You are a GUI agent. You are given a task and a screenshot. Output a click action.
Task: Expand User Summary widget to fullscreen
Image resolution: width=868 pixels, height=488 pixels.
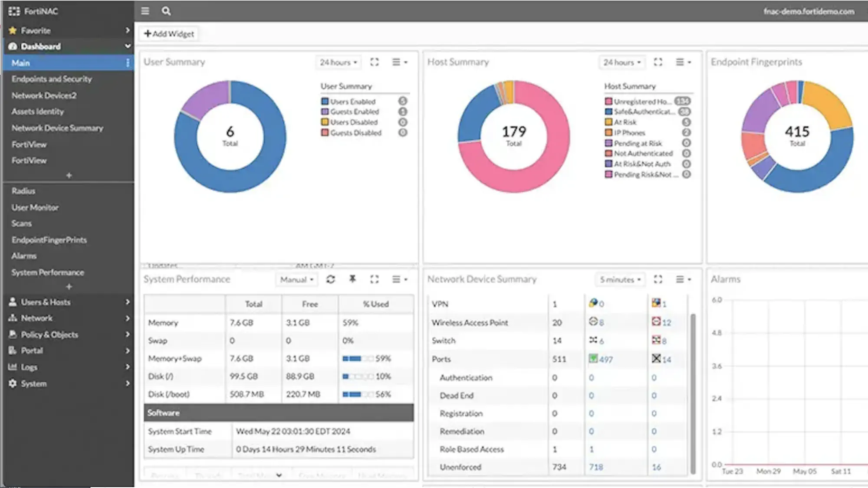coord(375,62)
